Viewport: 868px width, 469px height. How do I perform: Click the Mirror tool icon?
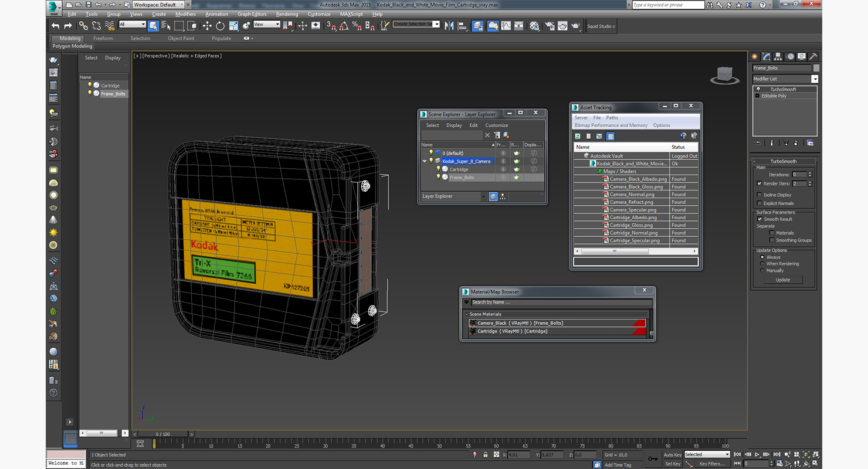[449, 26]
